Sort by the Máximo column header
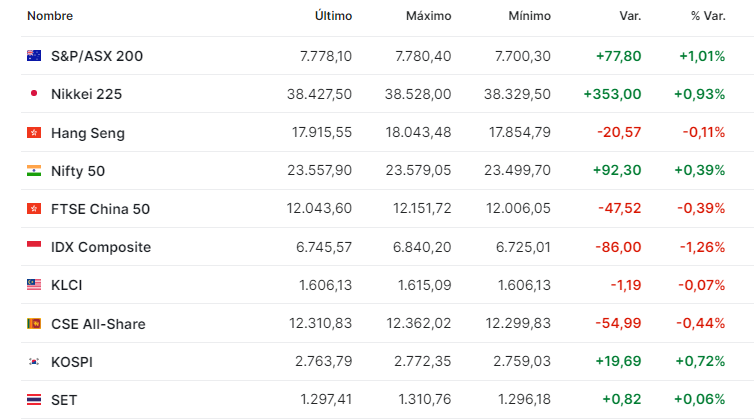 [428, 16]
